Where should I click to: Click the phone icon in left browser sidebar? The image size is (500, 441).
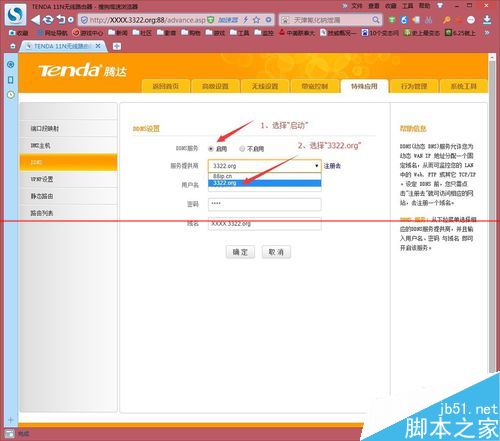point(11,80)
